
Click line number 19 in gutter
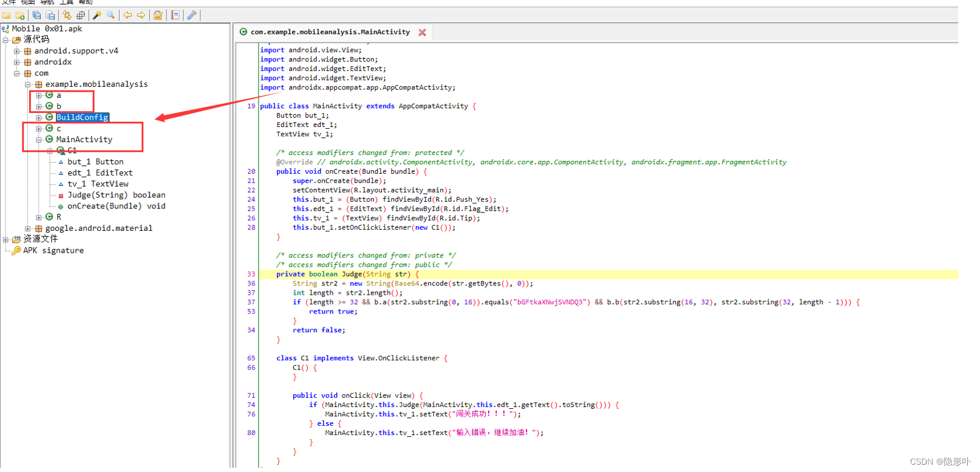(251, 106)
